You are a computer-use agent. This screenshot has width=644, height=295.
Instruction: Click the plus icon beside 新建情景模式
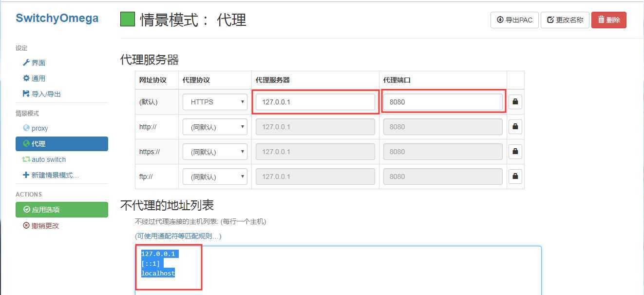[26, 175]
